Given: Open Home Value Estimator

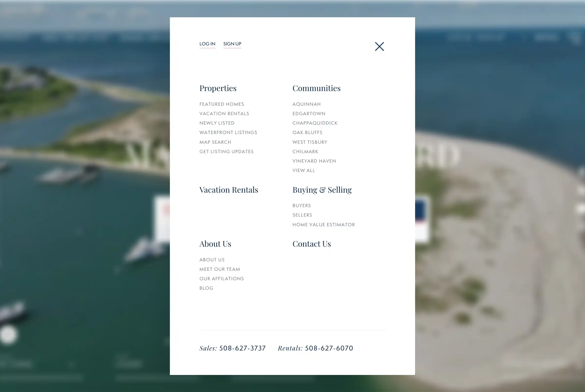Looking at the screenshot, I should tap(323, 225).
